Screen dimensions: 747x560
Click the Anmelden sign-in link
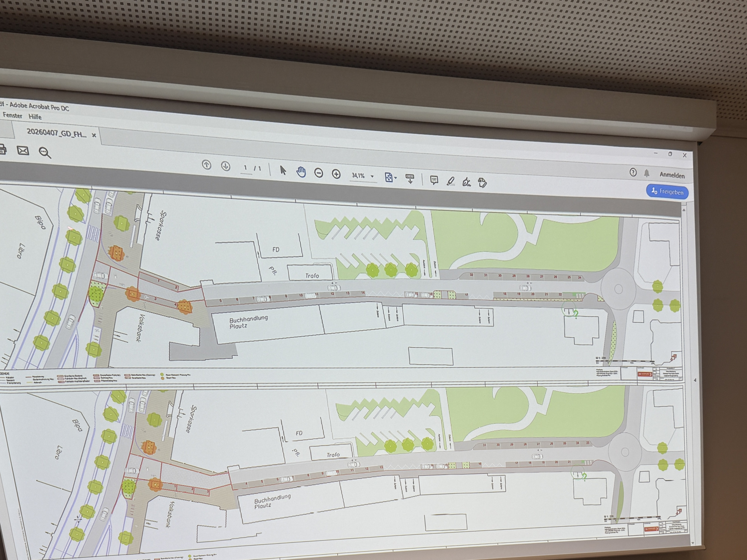coord(672,175)
